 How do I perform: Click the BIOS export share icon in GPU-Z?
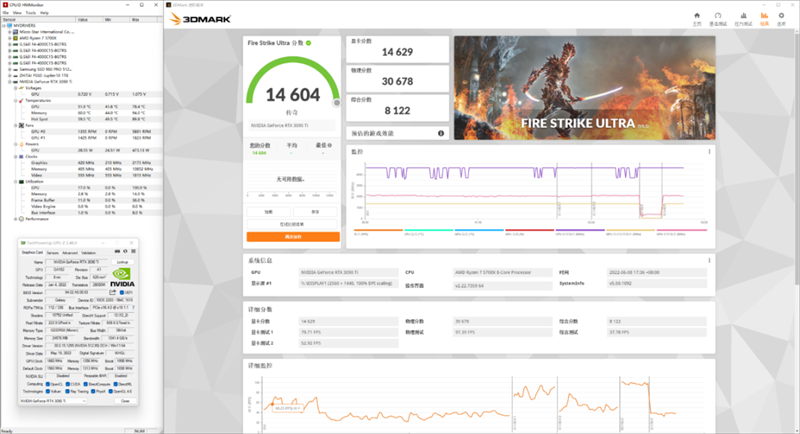113,292
